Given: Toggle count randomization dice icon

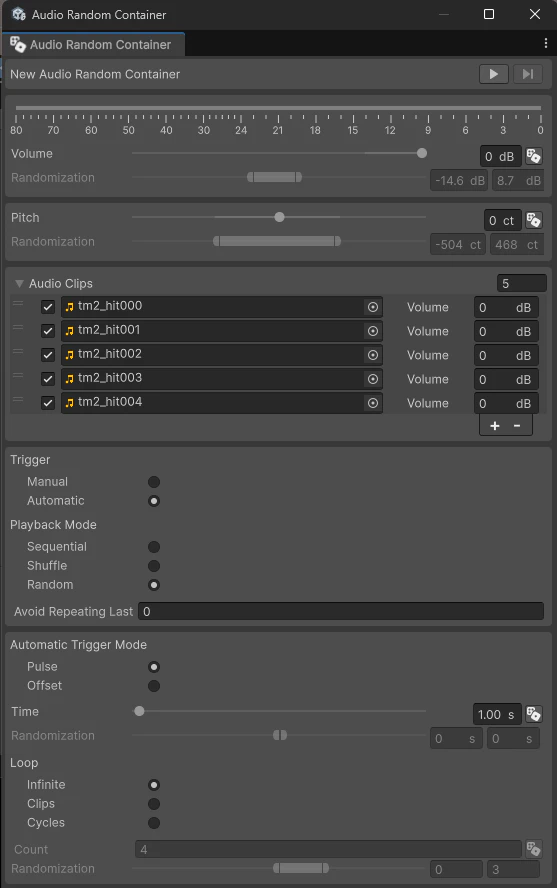Looking at the screenshot, I should pyautogui.click(x=533, y=849).
